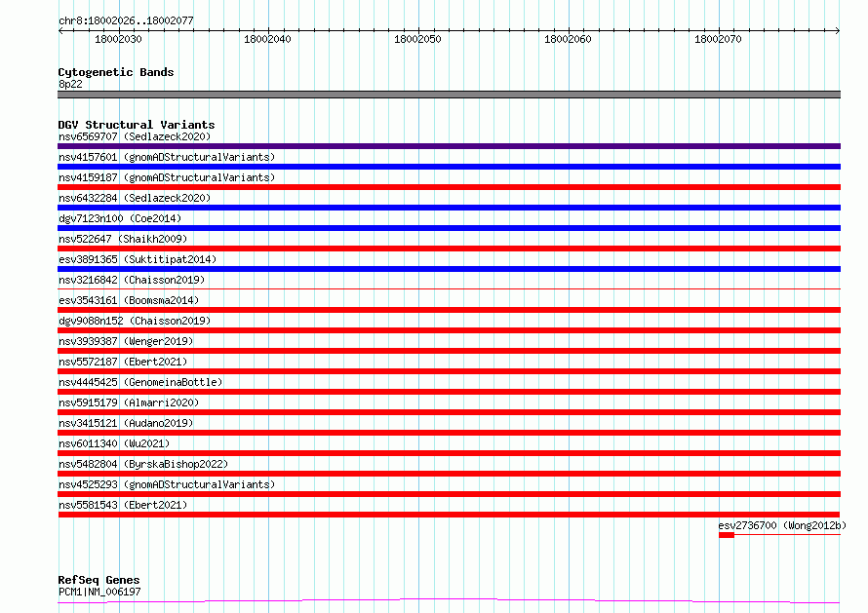Open the esv2736700 (Wong2012b) label
The image size is (868, 613).
[x=782, y=525]
